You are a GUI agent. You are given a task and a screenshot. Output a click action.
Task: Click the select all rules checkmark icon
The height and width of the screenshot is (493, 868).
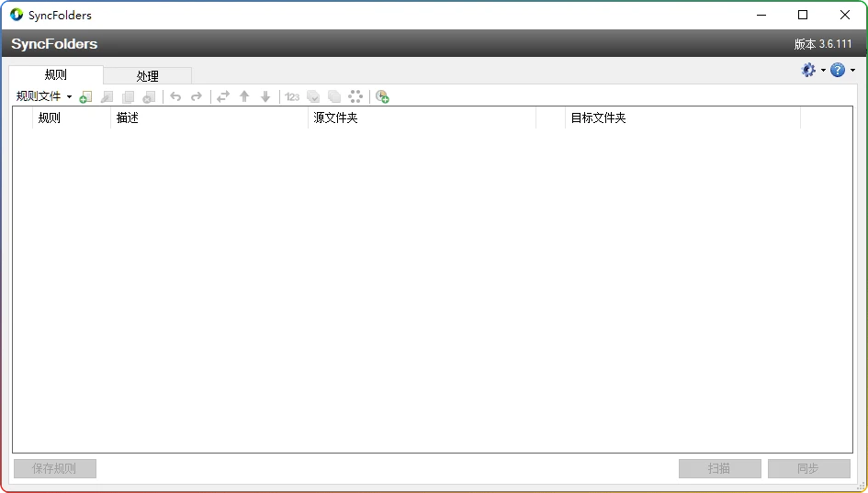coord(313,96)
